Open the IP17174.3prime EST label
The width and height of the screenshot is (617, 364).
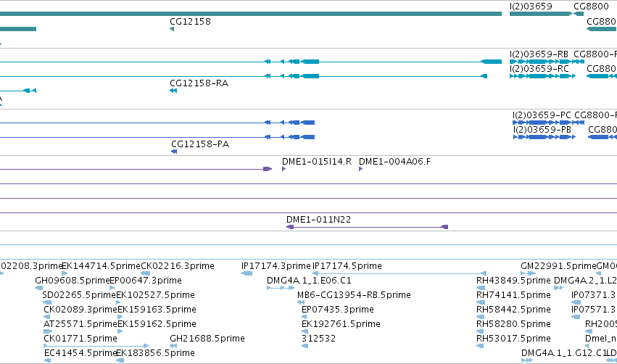pyautogui.click(x=276, y=266)
